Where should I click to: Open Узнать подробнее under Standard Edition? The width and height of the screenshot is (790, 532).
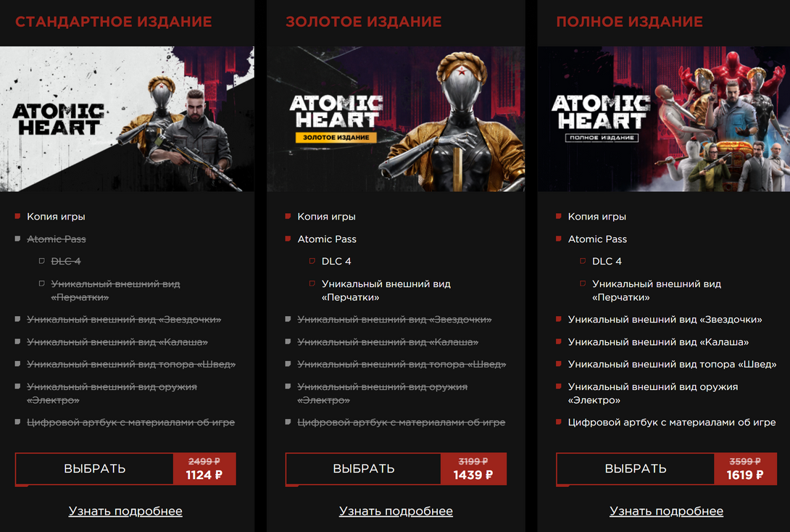click(x=125, y=511)
